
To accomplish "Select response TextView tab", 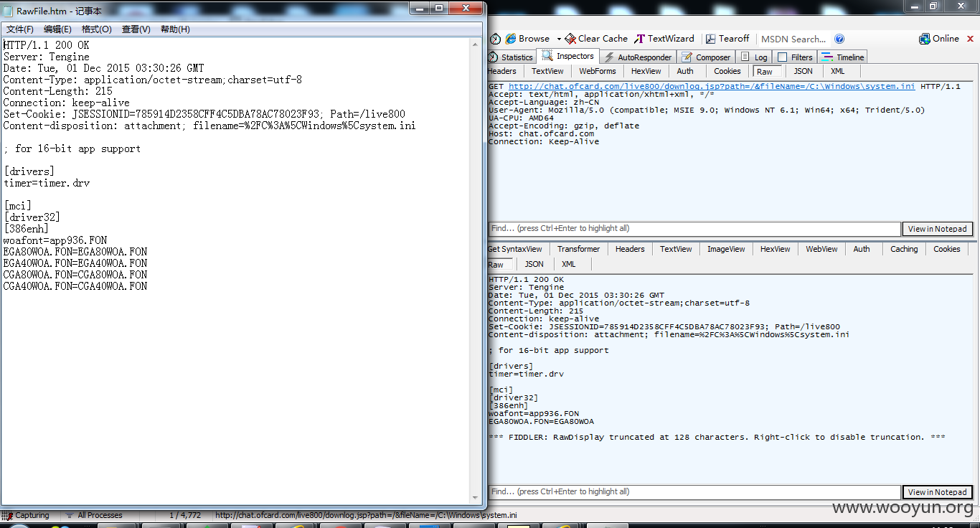I will (677, 249).
